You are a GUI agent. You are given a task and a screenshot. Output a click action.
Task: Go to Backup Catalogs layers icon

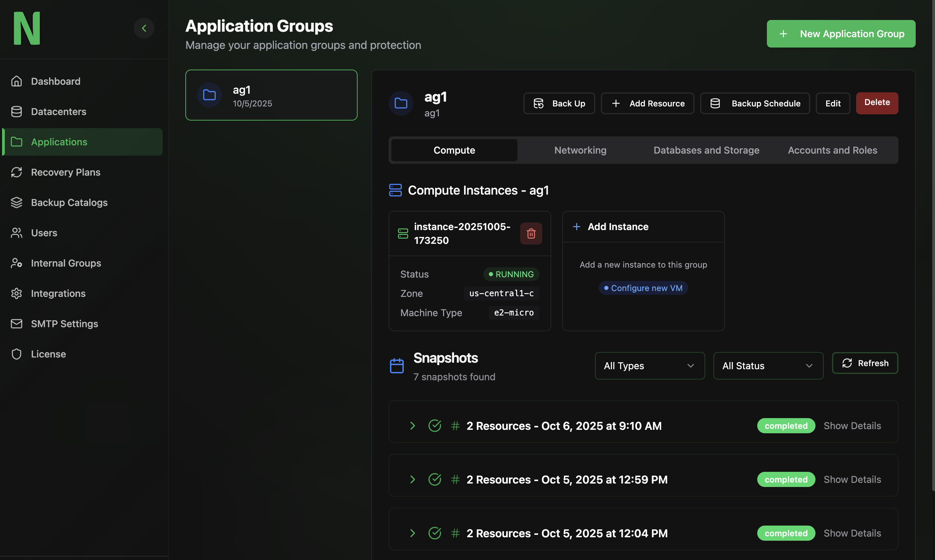click(17, 203)
